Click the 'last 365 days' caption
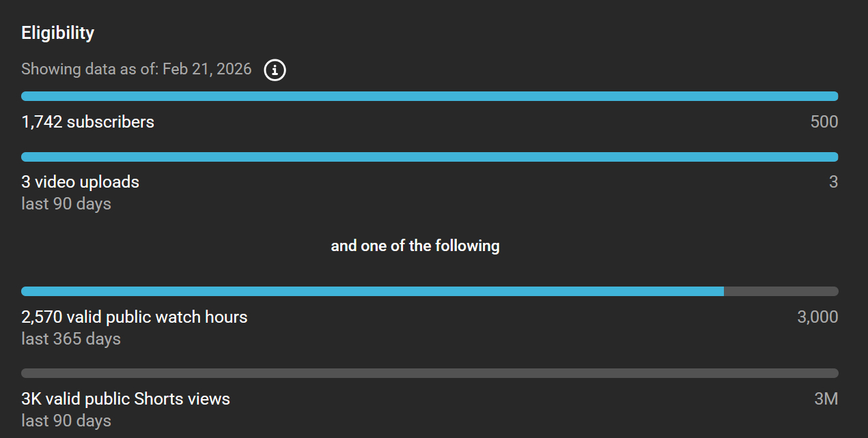868x438 pixels. click(x=71, y=339)
